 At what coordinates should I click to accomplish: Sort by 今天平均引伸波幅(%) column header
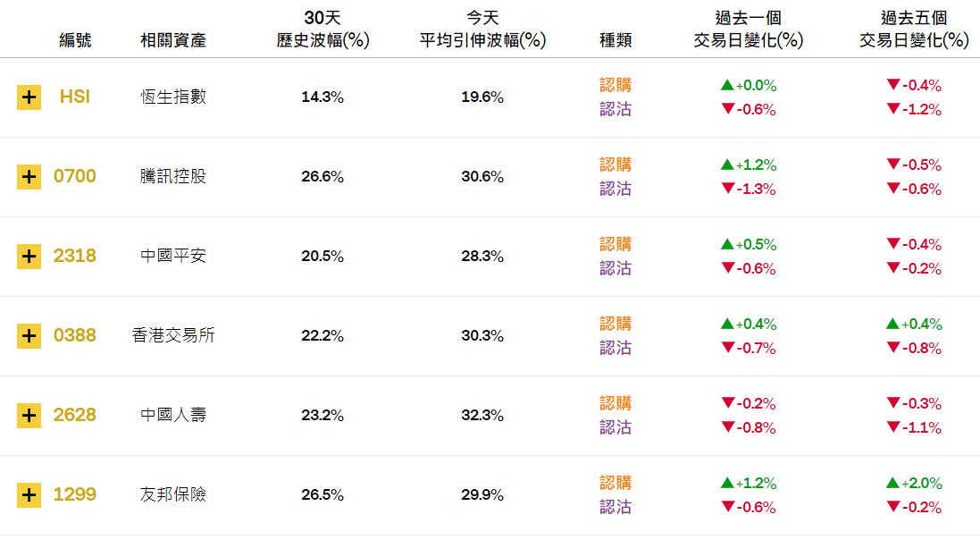[482, 29]
